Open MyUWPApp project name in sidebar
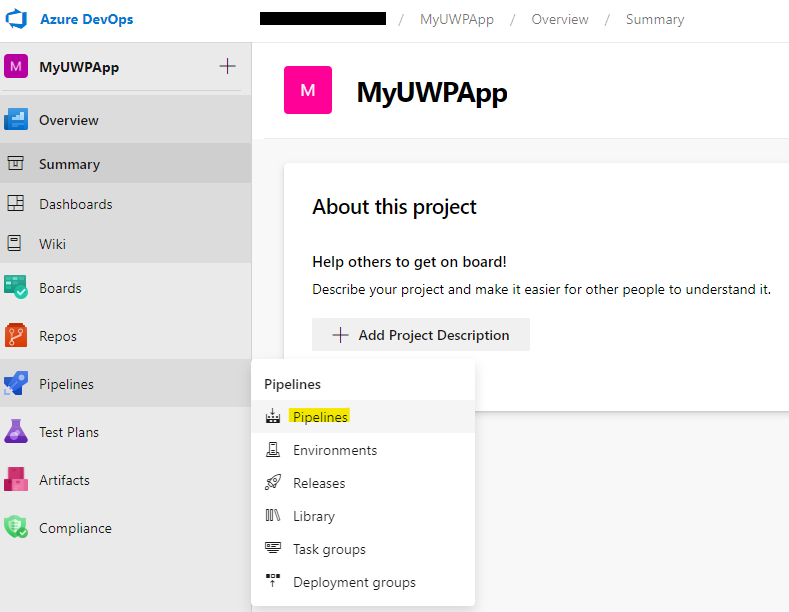This screenshot has height=612, width=789. point(79,67)
